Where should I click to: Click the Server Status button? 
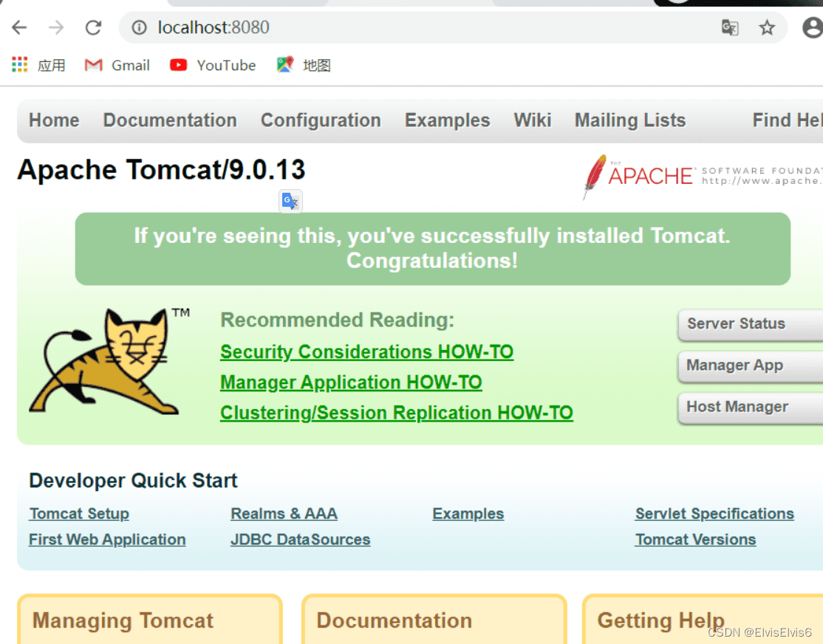(x=751, y=324)
